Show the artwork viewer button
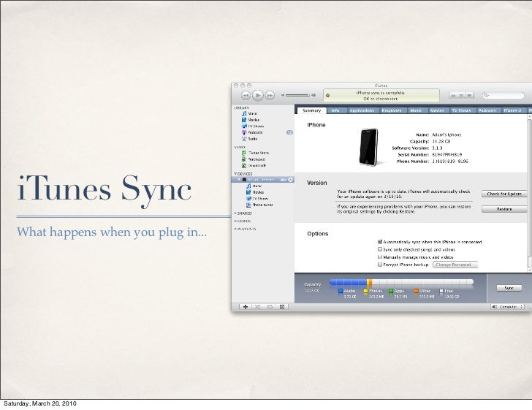Screen dimensions: 532x410 tap(282, 307)
